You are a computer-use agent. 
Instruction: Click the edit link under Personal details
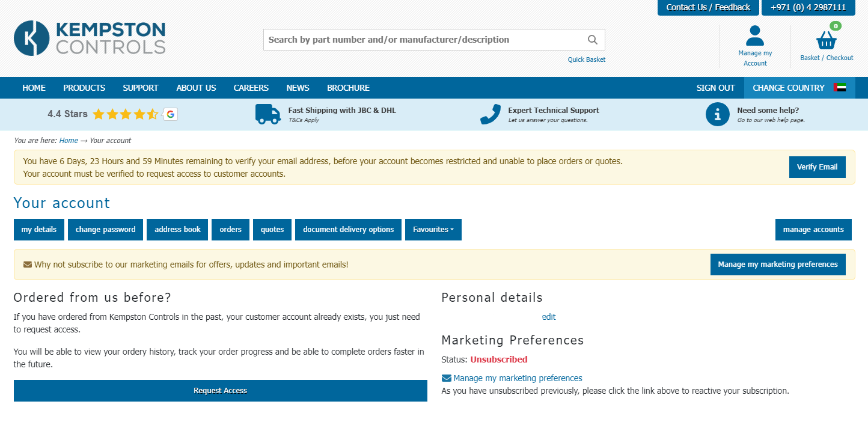coord(549,317)
